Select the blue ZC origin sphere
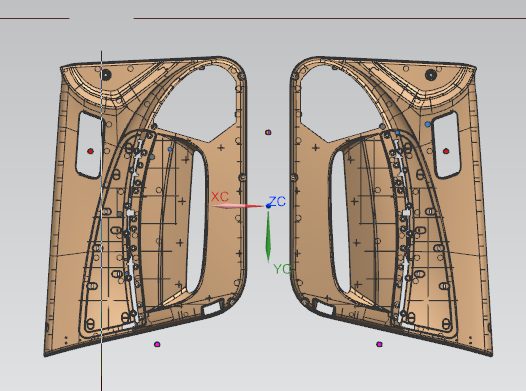This screenshot has width=526, height=391. (268, 206)
